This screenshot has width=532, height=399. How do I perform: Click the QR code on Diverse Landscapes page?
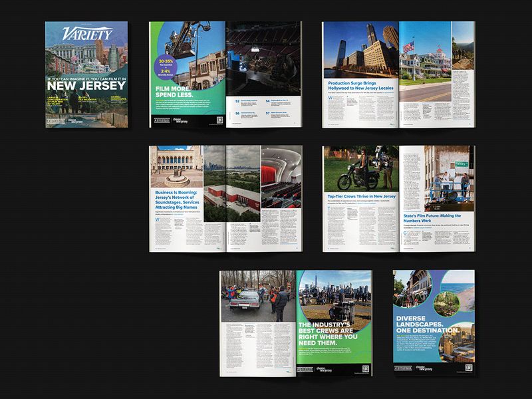[469, 368]
